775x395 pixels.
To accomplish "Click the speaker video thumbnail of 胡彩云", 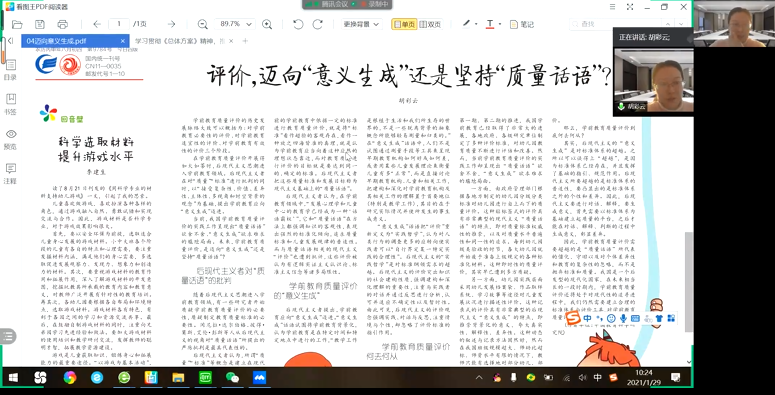I will coord(653,79).
